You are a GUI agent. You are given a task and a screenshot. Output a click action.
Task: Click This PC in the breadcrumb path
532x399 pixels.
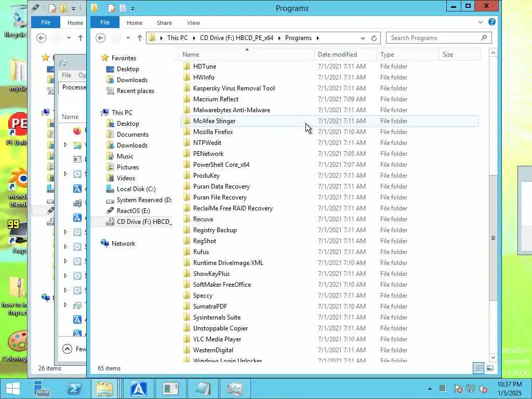[x=177, y=38]
